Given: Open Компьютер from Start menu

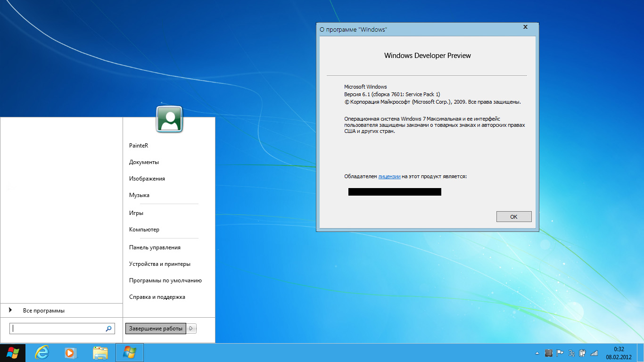Looking at the screenshot, I should click(x=144, y=230).
